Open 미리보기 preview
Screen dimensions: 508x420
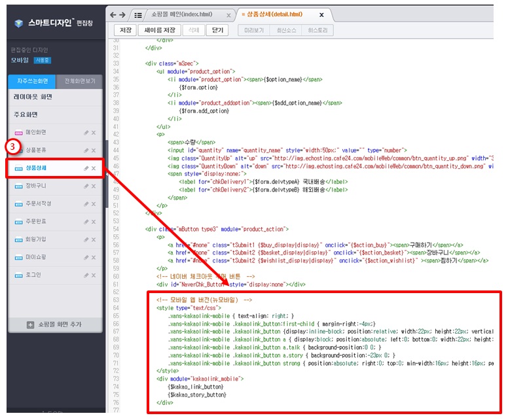(254, 30)
